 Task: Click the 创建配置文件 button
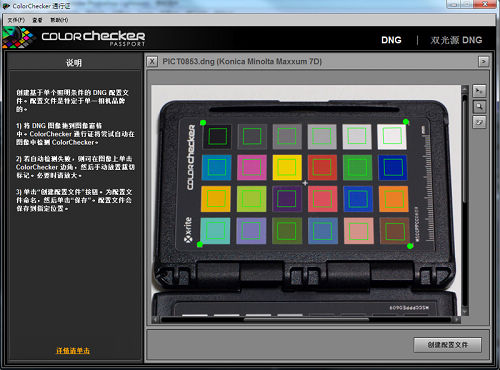(447, 345)
